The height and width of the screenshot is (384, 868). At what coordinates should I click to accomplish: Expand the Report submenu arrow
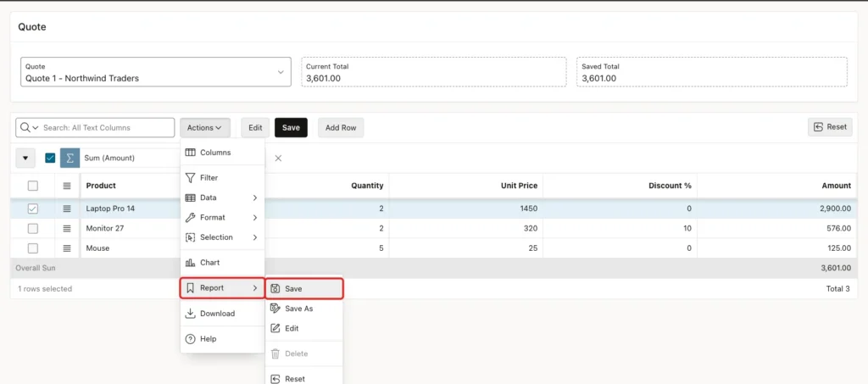point(255,288)
